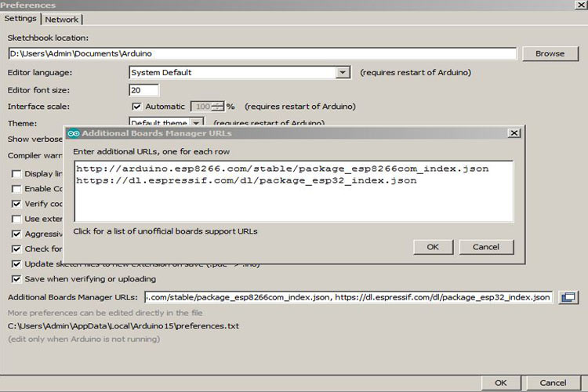Open the Additional Boards Manager URLs editor icon
Viewport: 588px width, 392px height.
click(x=568, y=297)
